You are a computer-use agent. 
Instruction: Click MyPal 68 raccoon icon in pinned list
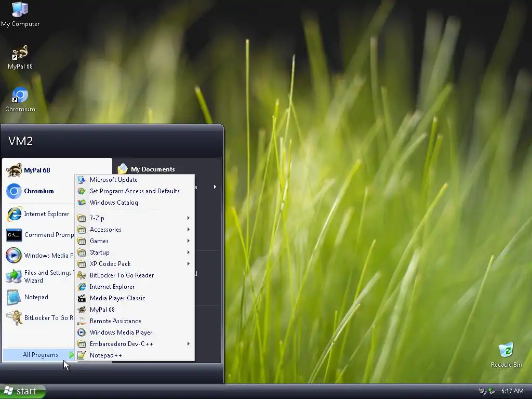pyautogui.click(x=14, y=170)
